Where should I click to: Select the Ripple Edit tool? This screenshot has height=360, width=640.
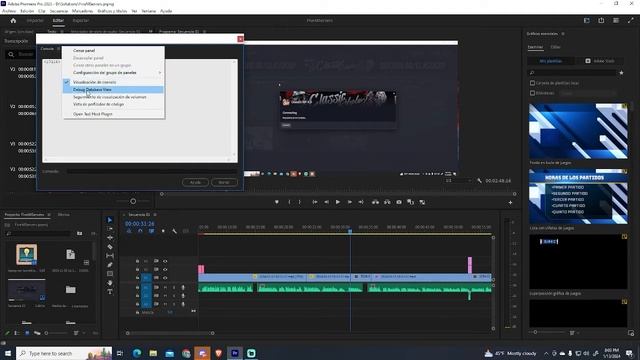pos(110,238)
